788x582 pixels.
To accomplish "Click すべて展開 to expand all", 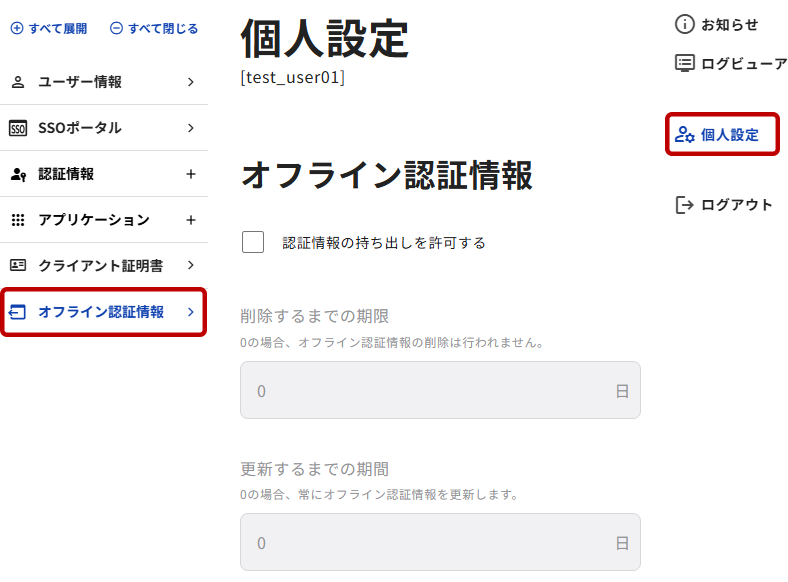I will point(49,29).
